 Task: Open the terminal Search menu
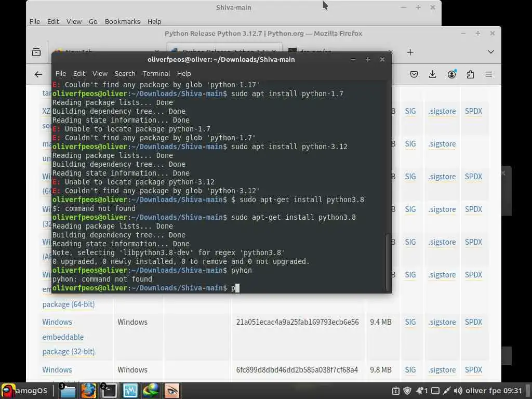[x=125, y=74]
